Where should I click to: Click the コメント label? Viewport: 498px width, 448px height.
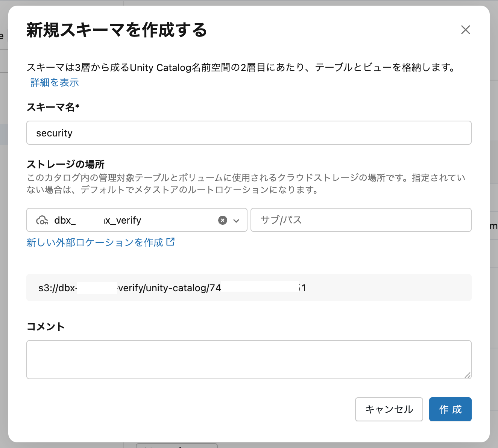pyautogui.click(x=46, y=327)
